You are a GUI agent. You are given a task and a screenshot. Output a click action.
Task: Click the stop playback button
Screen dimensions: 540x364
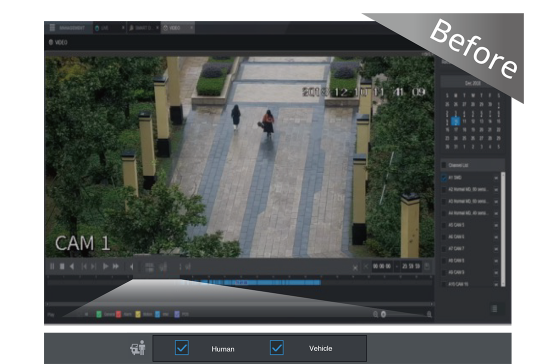click(62, 267)
